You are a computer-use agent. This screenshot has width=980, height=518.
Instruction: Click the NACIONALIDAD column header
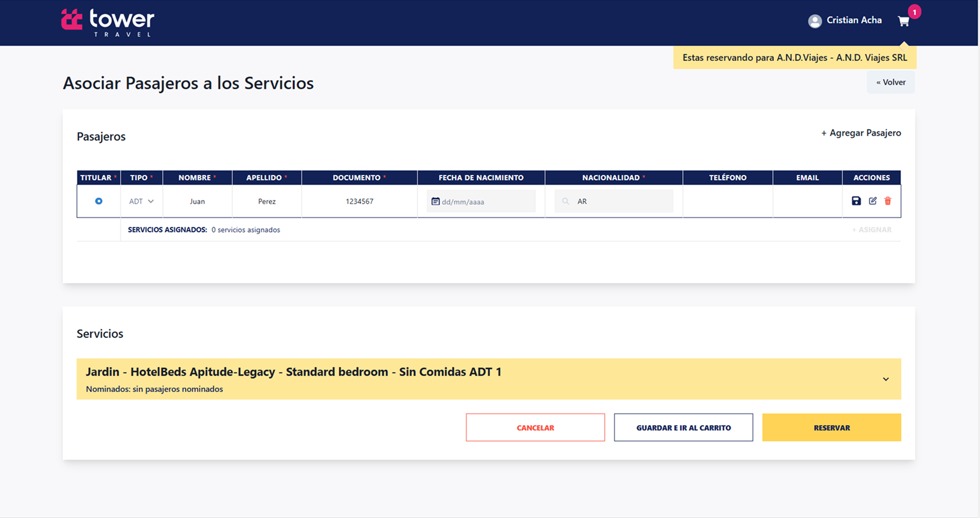click(x=614, y=178)
